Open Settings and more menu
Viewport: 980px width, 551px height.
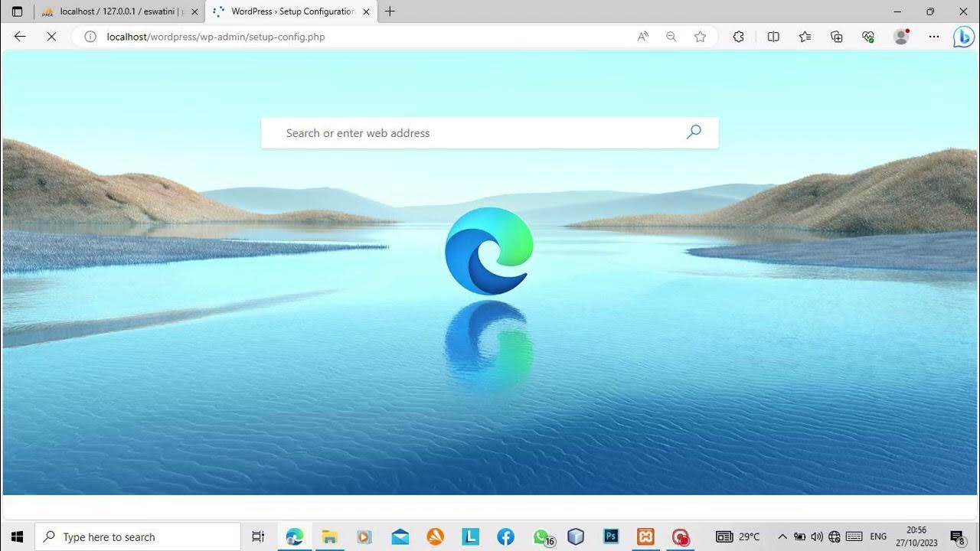pyautogui.click(x=934, y=37)
